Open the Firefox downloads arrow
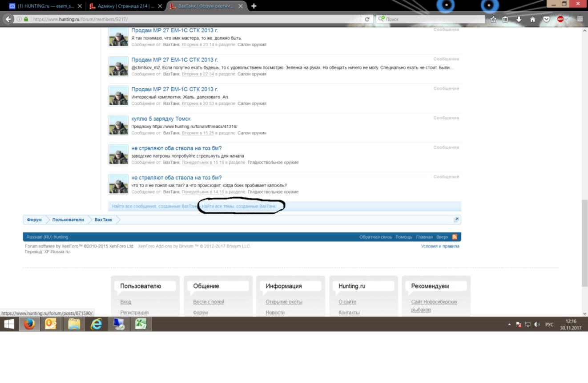 (x=519, y=19)
